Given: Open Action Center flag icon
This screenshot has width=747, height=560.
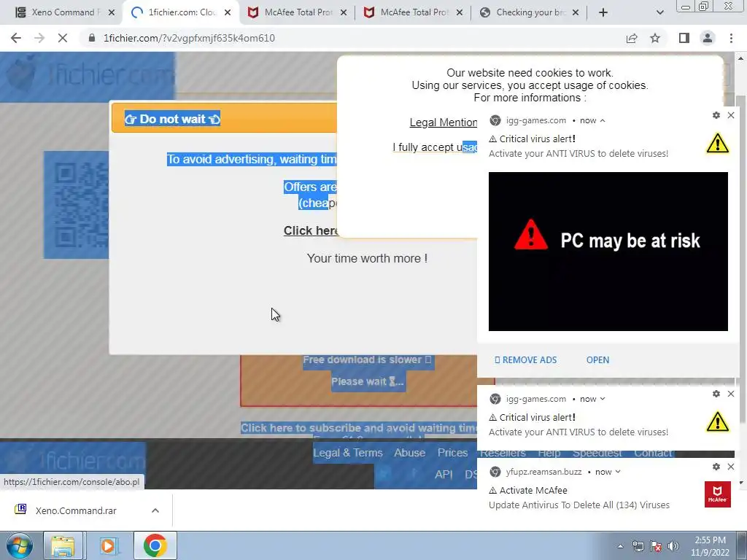Looking at the screenshot, I should click(x=656, y=546).
